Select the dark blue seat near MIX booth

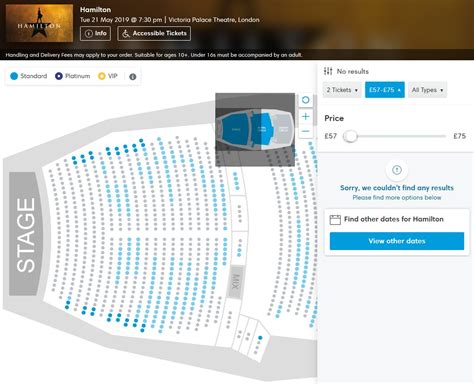(260, 338)
